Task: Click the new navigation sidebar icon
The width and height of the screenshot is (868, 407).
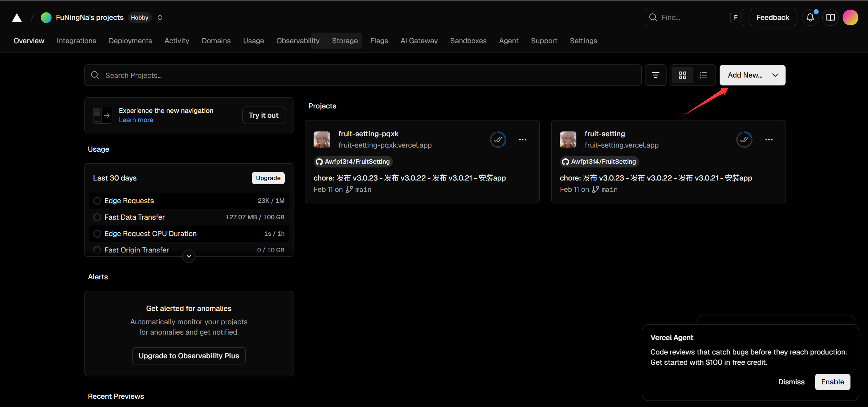Action: pos(102,115)
